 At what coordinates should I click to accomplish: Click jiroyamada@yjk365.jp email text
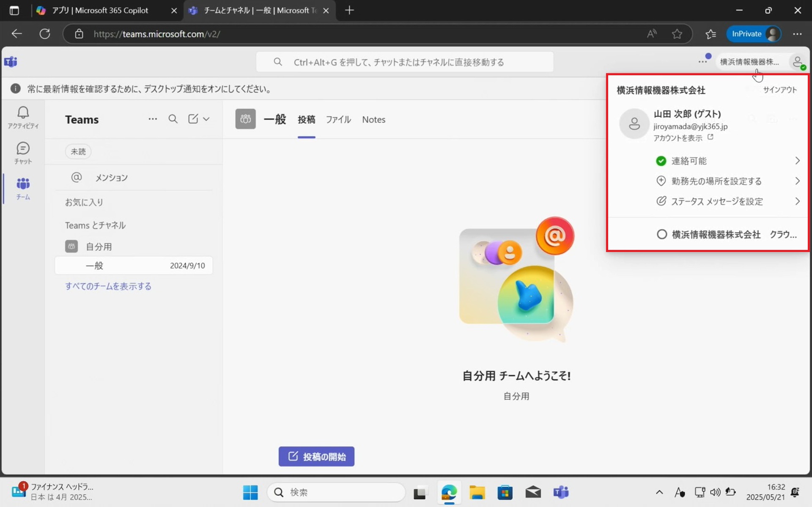690,126
